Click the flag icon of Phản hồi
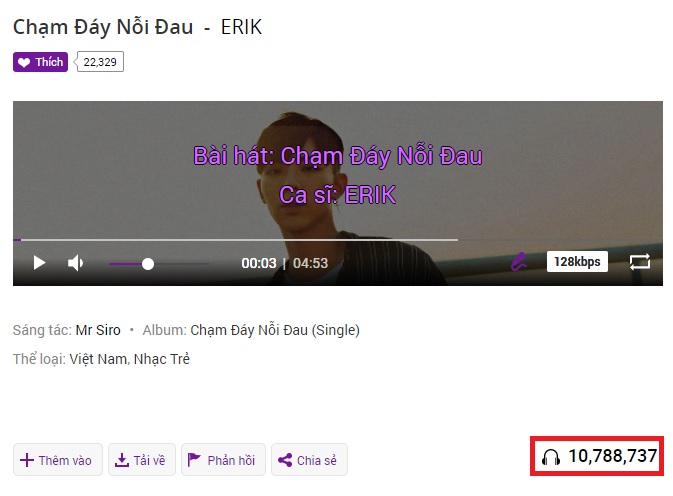 [194, 460]
